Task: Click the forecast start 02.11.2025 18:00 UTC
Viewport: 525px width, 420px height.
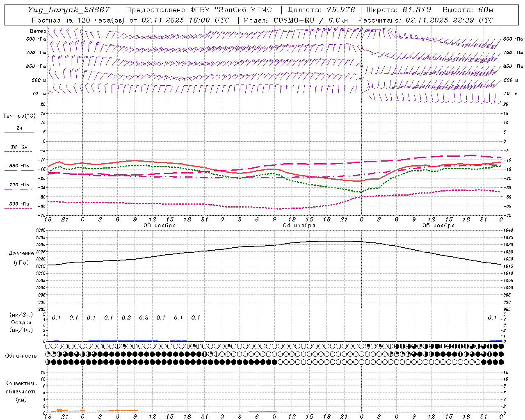Action: coord(185,20)
